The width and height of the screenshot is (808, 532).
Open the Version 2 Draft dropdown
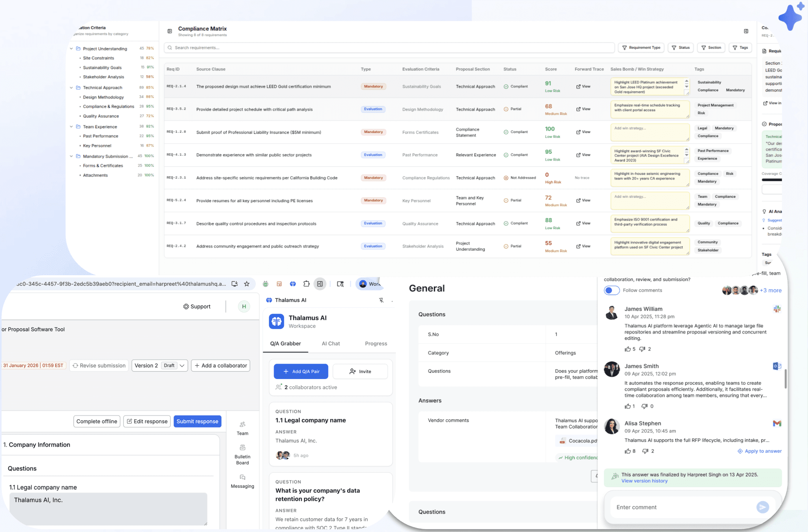159,366
